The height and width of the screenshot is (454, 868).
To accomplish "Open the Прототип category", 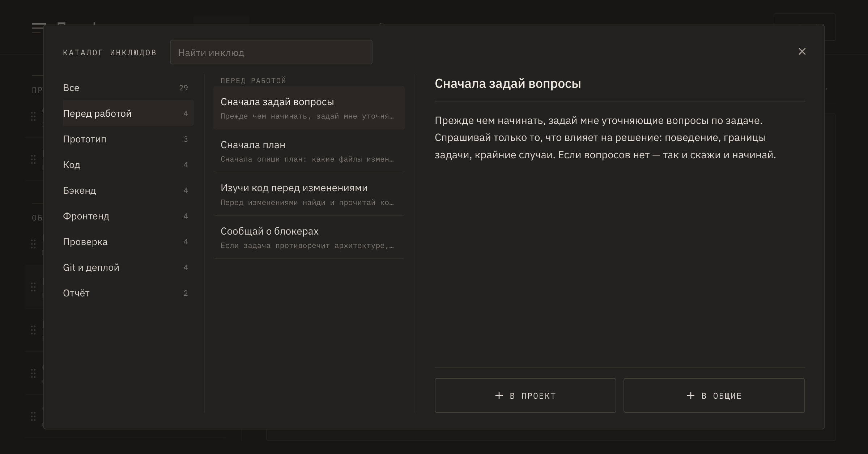I will point(128,139).
